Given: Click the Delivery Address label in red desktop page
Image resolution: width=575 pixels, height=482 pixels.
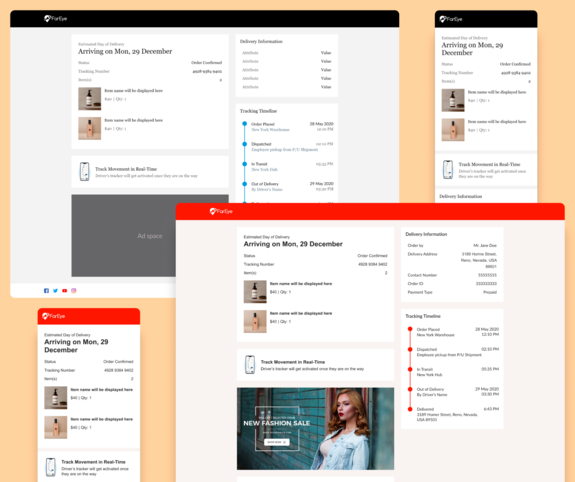Looking at the screenshot, I should [x=422, y=254].
